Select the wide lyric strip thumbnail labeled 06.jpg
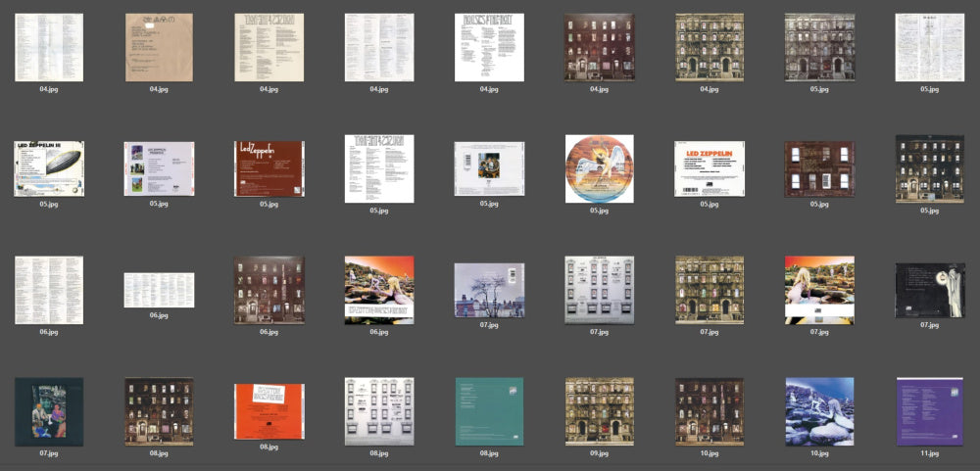 click(159, 290)
